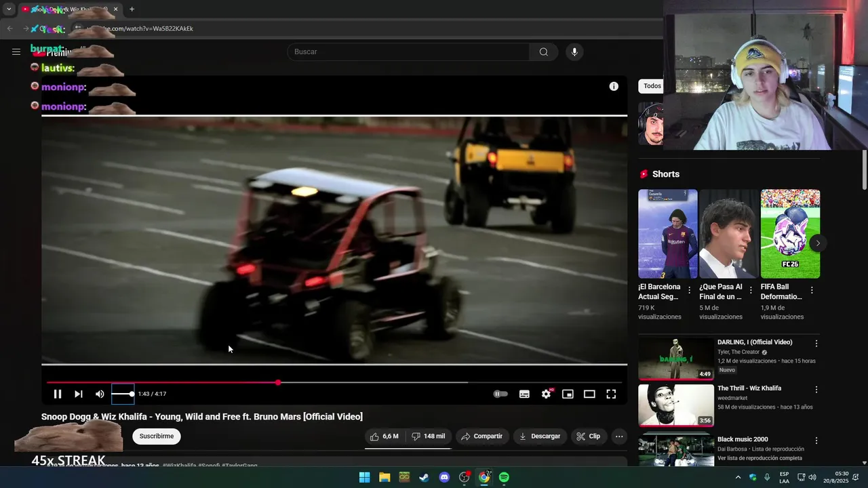This screenshot has width=868, height=488.
Task: Show hidden system tray icons
Action: pos(738,477)
